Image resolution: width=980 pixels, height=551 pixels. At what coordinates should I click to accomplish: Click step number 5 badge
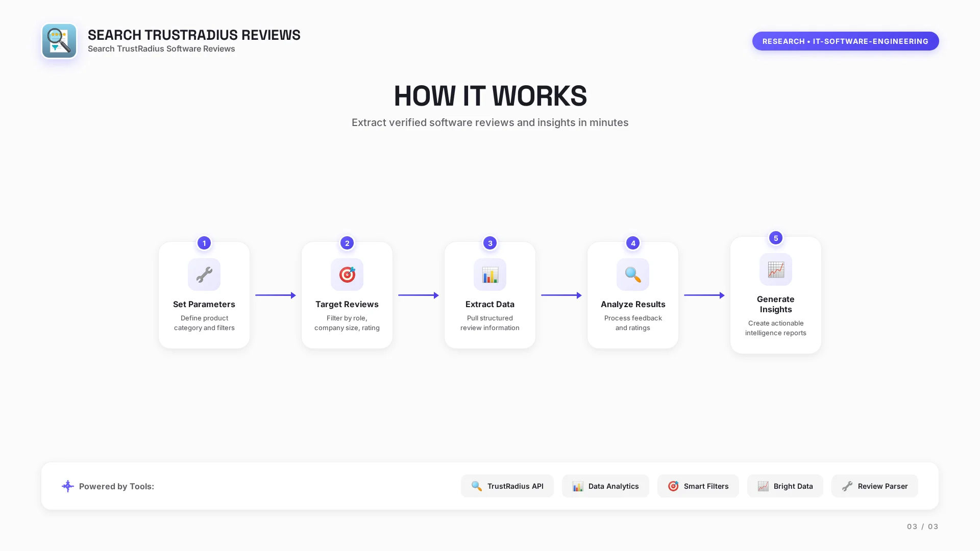(x=776, y=238)
